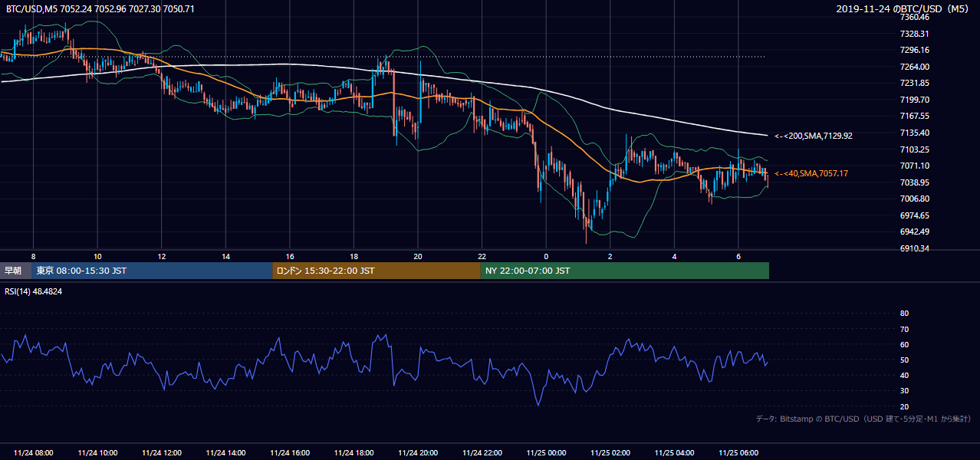Click hour label 12 under price chart

tap(162, 256)
